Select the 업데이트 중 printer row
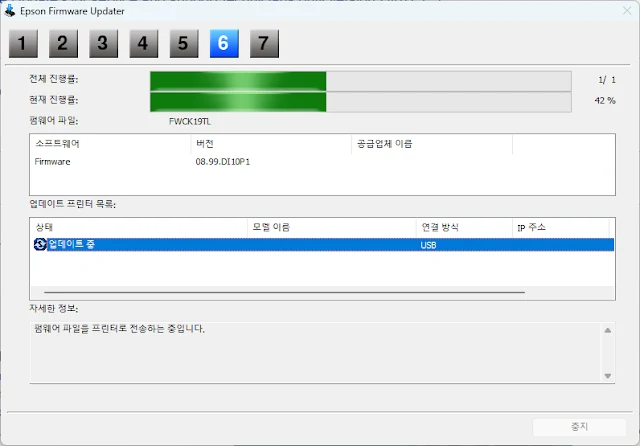Viewport: 640px width, 446px height. (320, 244)
